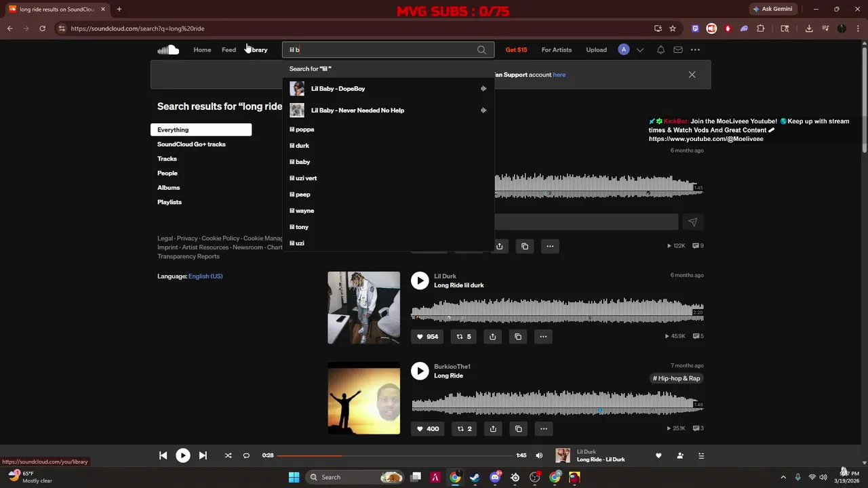Choose the Lil Baby - DopeBoy suggestion
The image size is (868, 488).
[x=388, y=89]
